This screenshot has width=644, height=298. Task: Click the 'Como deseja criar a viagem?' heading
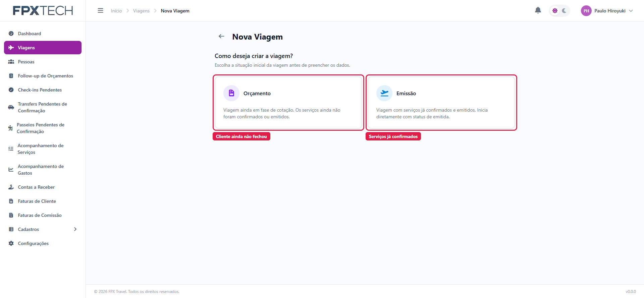pyautogui.click(x=254, y=56)
